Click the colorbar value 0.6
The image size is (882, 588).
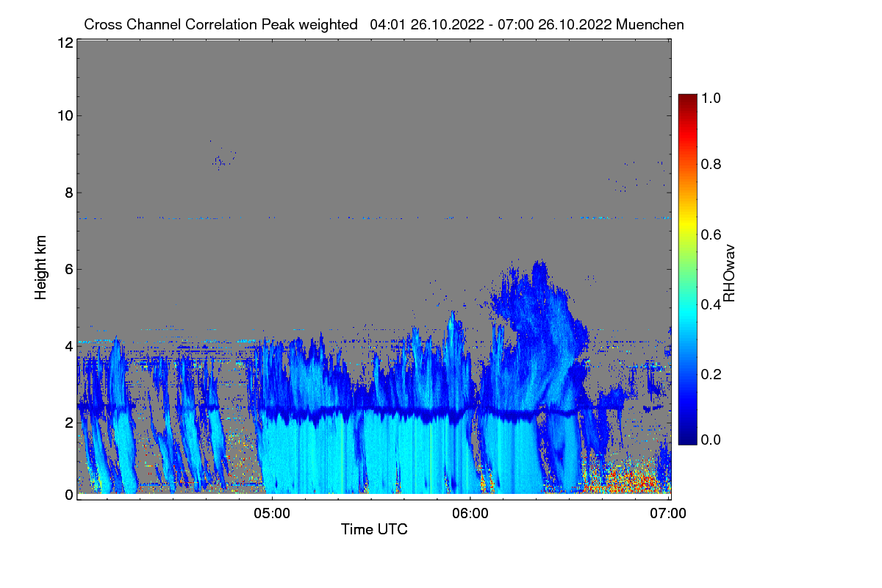point(712,234)
